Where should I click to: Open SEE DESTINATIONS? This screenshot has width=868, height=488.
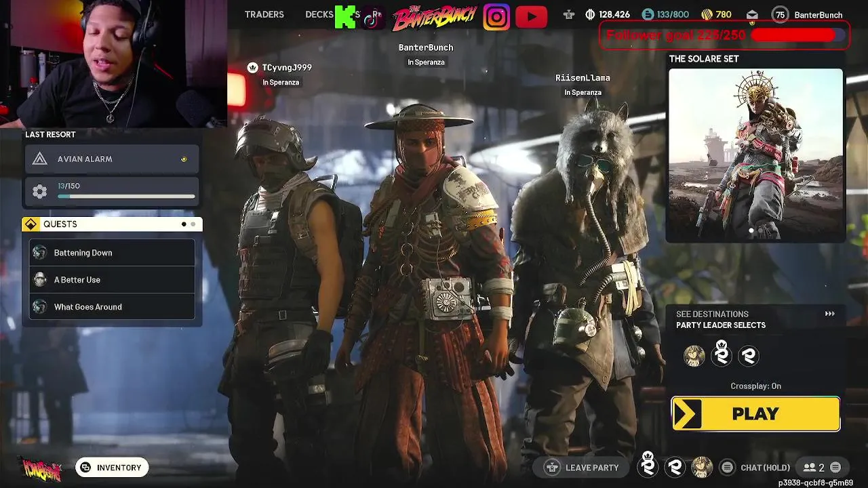712,314
